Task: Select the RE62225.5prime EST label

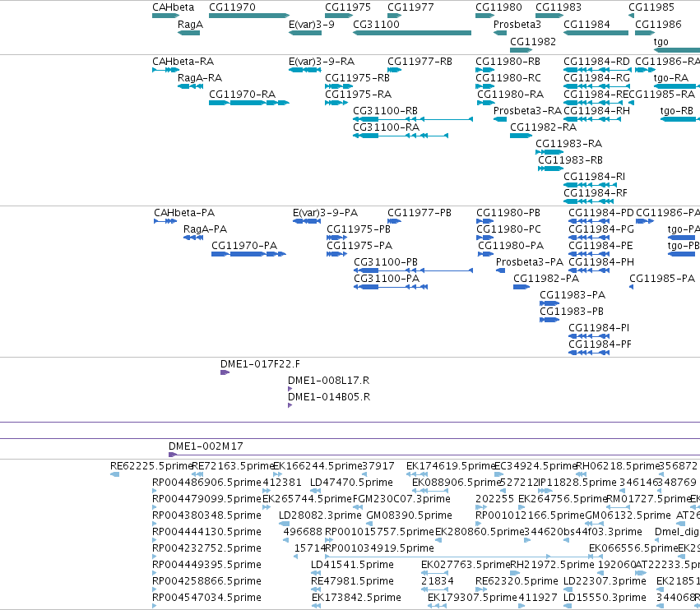Action: tap(151, 466)
